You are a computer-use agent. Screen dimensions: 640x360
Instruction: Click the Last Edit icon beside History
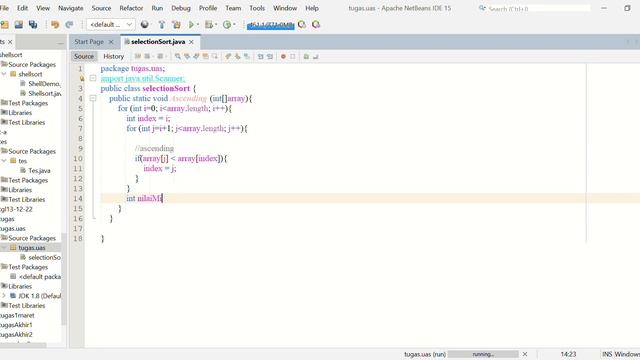click(x=138, y=56)
